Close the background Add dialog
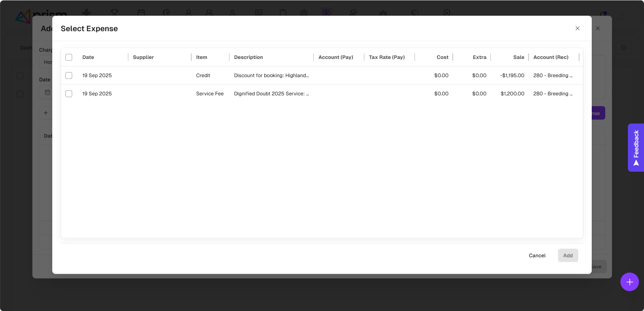This screenshot has width=644, height=311. pyautogui.click(x=597, y=28)
